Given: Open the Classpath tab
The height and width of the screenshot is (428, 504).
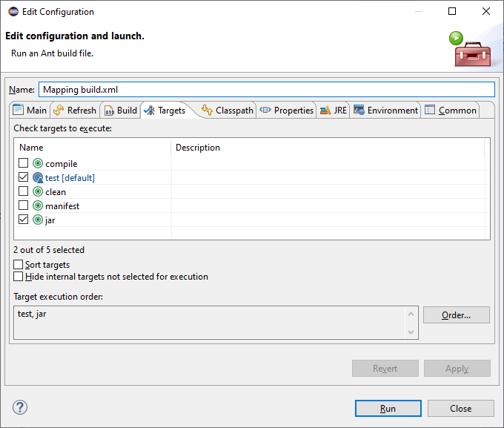Looking at the screenshot, I should click(228, 111).
